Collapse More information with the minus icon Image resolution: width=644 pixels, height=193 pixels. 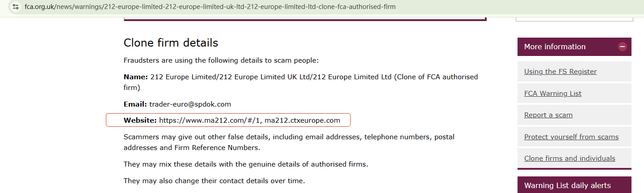(x=622, y=47)
